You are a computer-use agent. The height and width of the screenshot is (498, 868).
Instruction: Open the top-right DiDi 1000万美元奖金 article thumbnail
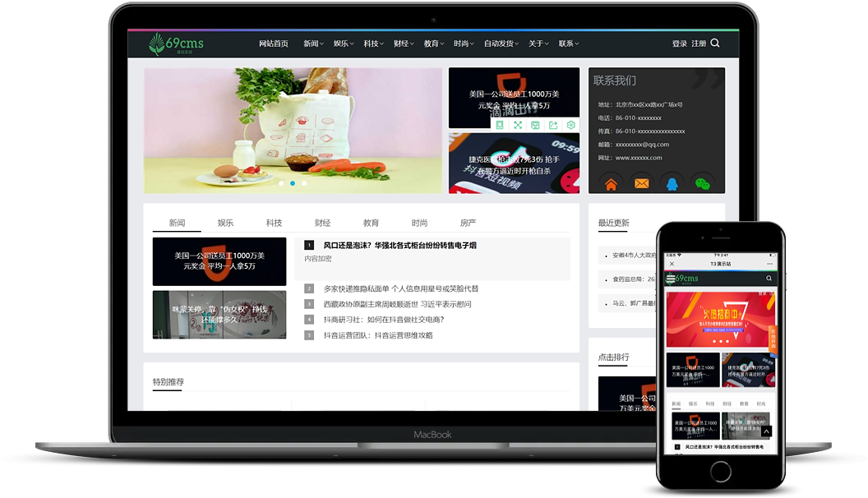514,98
